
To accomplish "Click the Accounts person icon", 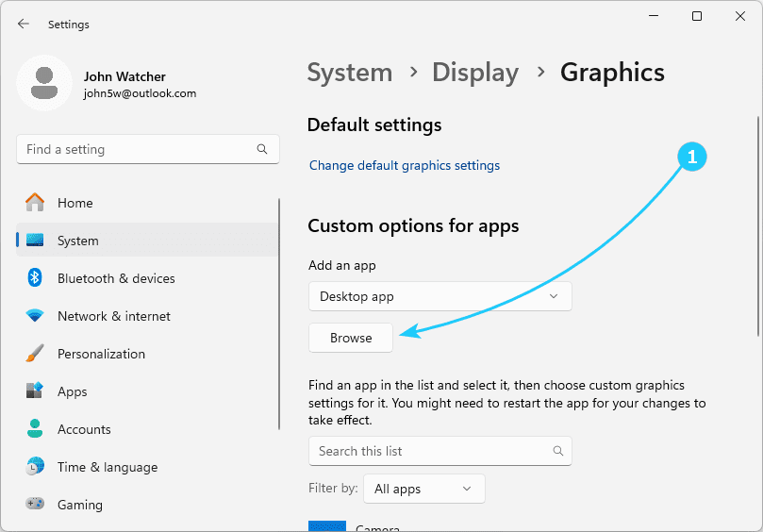I will coord(35,429).
